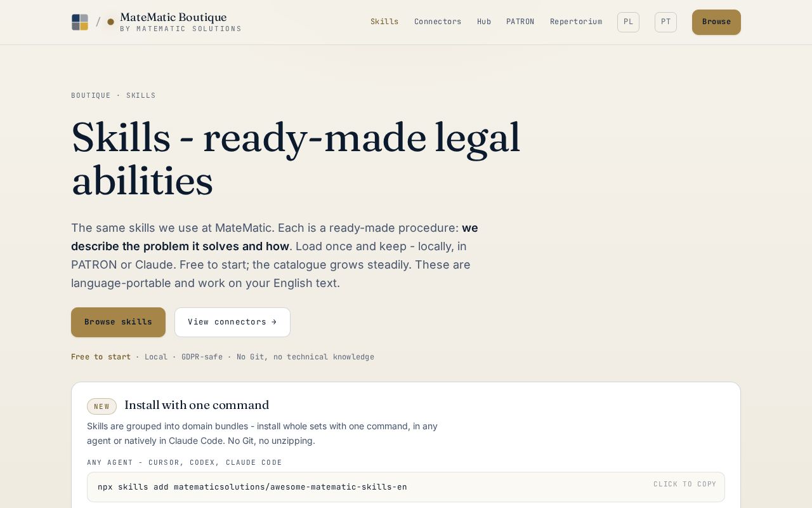Click 'No Git, no technical knowledge' text
The height and width of the screenshot is (508, 812).
point(305,357)
